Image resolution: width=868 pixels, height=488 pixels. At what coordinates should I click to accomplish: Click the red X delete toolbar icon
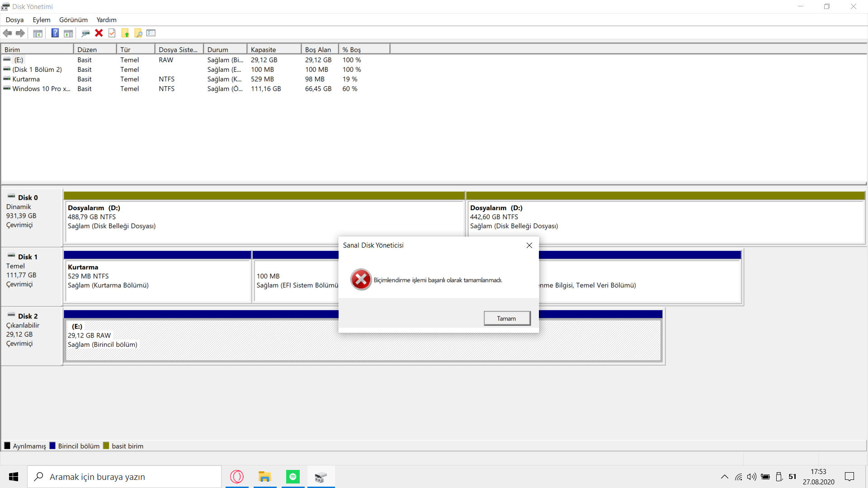(x=99, y=33)
